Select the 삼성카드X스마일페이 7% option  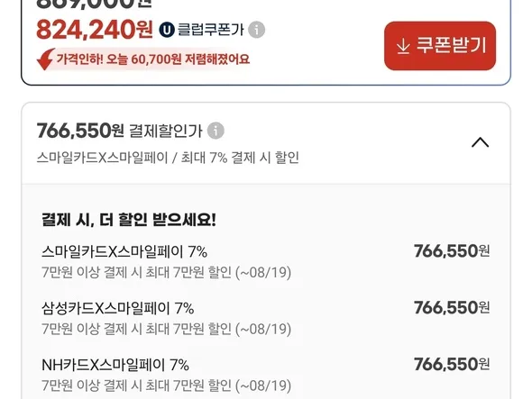tap(265, 318)
